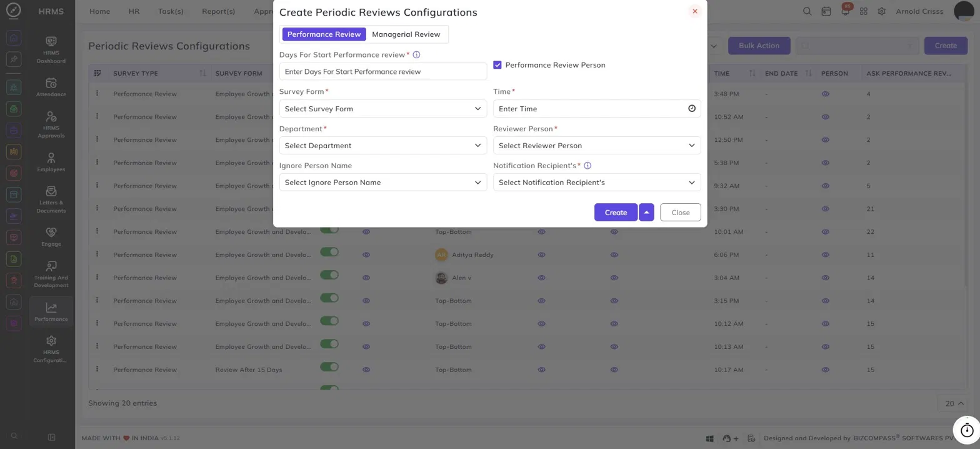This screenshot has width=980, height=449.
Task: View person eye icon in 10:52 AM row
Action: [826, 117]
